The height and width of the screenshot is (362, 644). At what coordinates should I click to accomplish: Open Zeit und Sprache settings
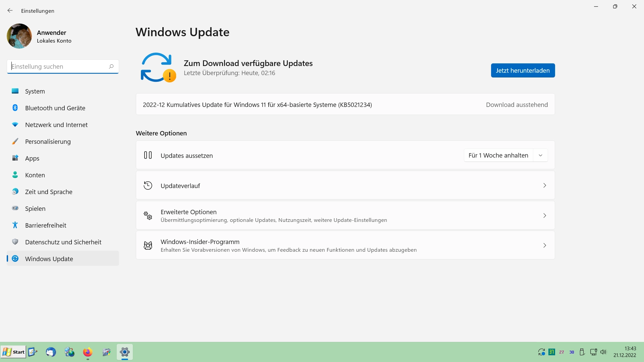tap(63, 192)
